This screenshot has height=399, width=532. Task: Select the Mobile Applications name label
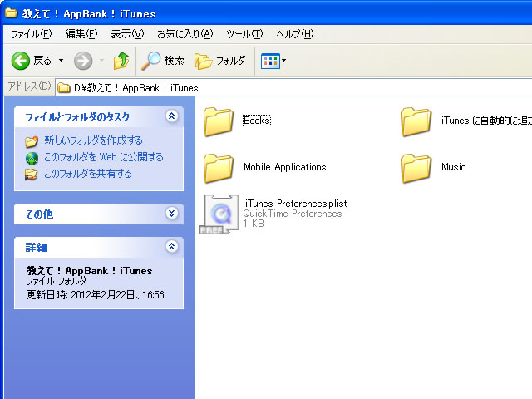click(x=285, y=167)
